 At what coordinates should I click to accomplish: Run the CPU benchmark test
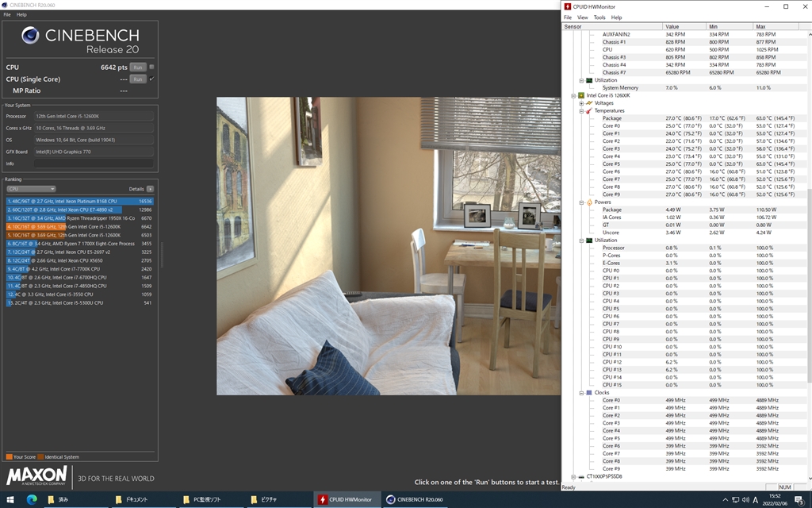click(x=138, y=67)
